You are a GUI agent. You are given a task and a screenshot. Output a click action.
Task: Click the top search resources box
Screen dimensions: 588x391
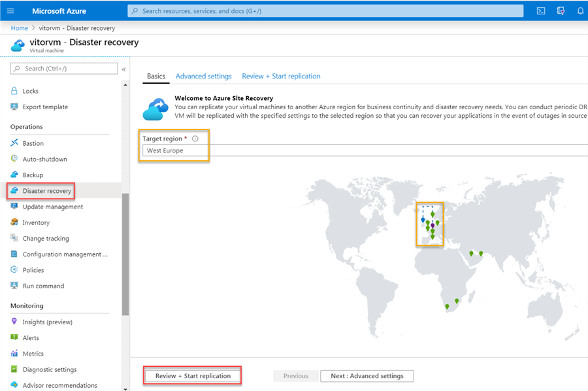[325, 10]
